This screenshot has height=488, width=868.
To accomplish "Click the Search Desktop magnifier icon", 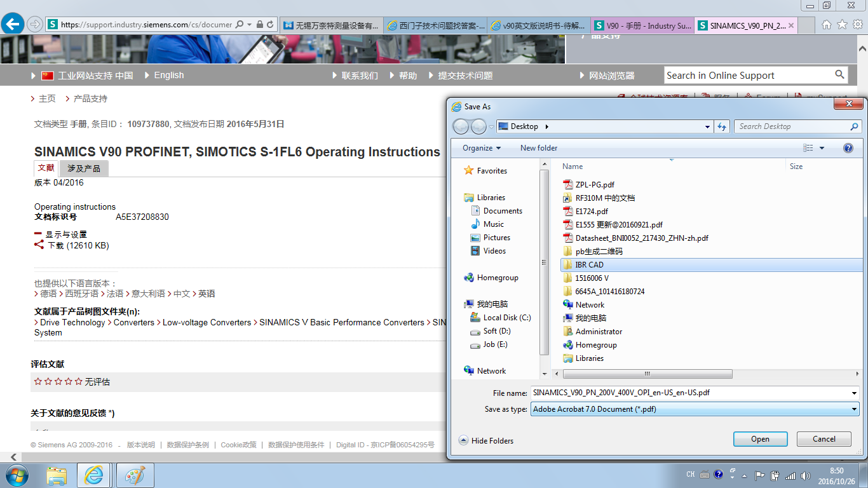I will tap(854, 126).
